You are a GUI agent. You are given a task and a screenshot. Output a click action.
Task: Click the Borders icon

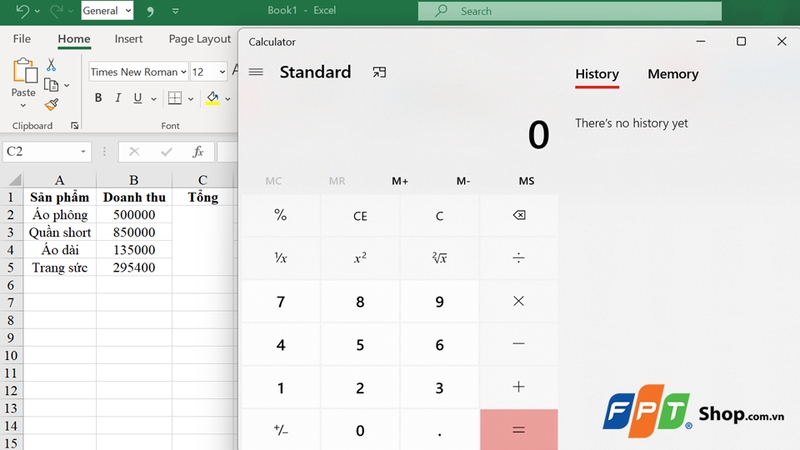pyautogui.click(x=174, y=98)
